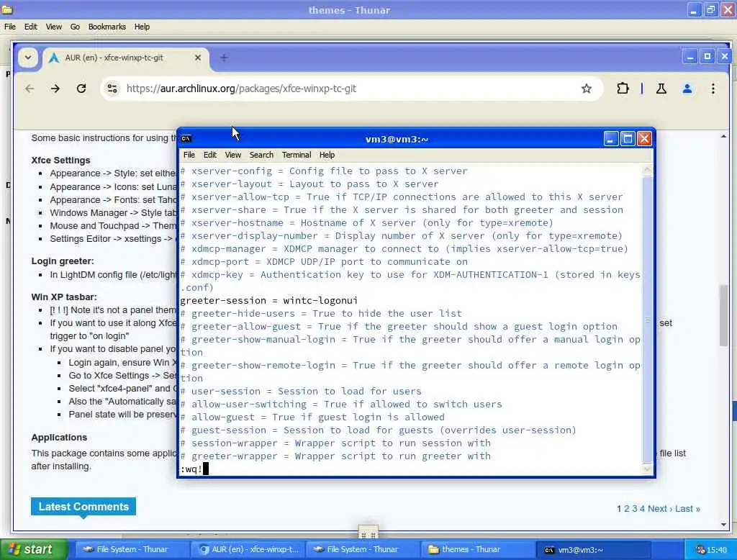Click the Xfce Settings heading
The height and width of the screenshot is (560, 737).
tap(60, 161)
